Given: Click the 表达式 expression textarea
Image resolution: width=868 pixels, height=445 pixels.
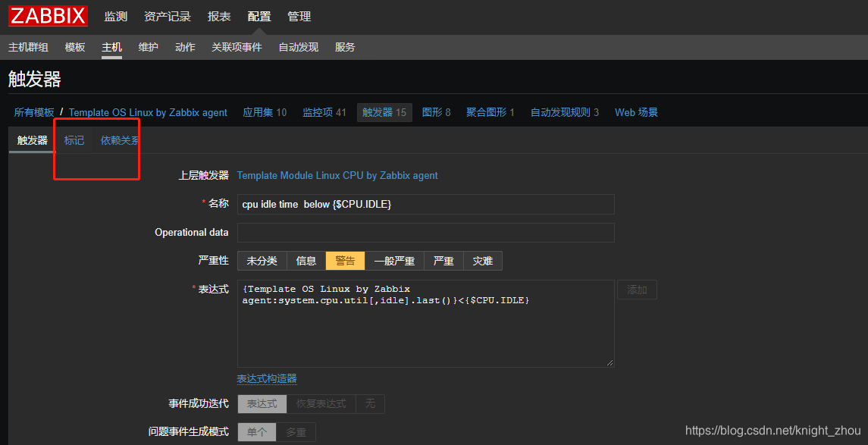Looking at the screenshot, I should 426,323.
